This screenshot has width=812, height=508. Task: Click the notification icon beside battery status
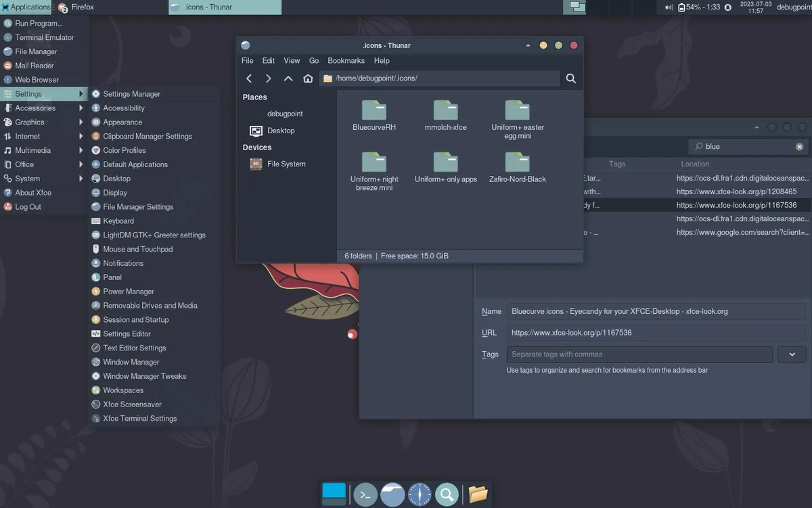[x=728, y=7]
